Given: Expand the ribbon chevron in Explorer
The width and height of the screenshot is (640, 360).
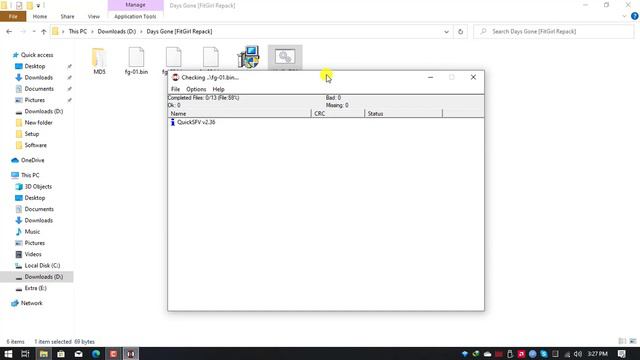Looking at the screenshot, I should [624, 16].
